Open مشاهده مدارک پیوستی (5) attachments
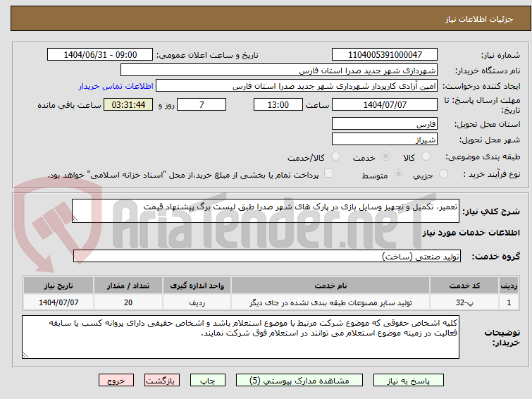532x399 pixels. [299, 381]
